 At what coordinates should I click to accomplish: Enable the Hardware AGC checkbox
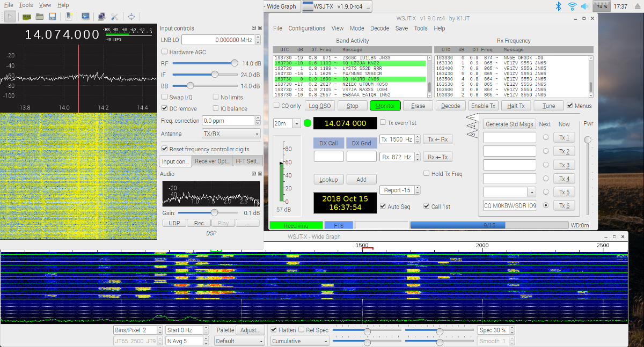[165, 52]
